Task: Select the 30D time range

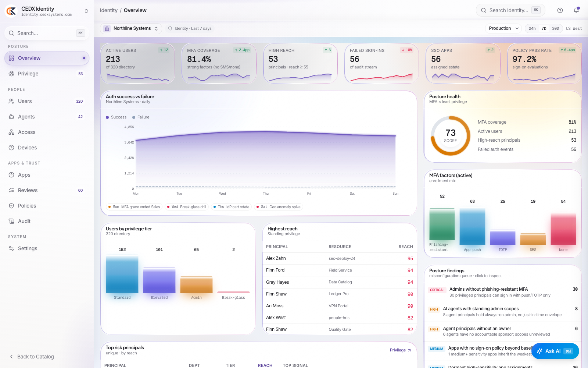Action: [x=555, y=28]
